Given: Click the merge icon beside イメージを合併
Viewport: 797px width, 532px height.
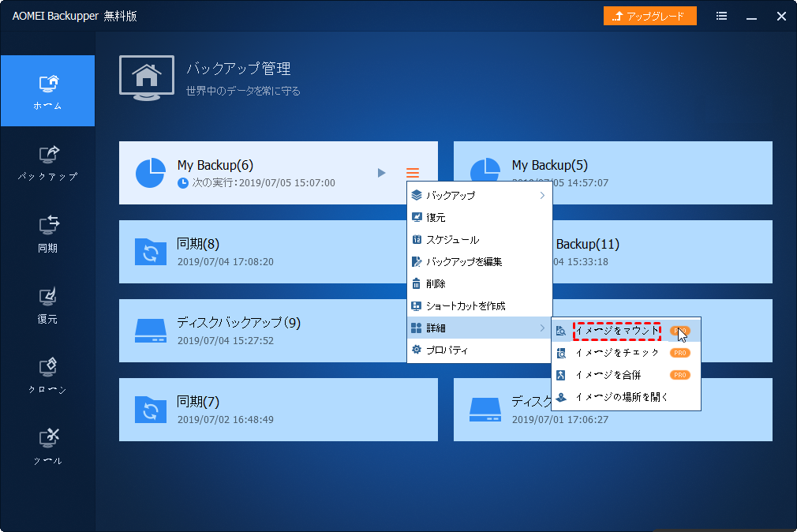Looking at the screenshot, I should click(x=561, y=375).
